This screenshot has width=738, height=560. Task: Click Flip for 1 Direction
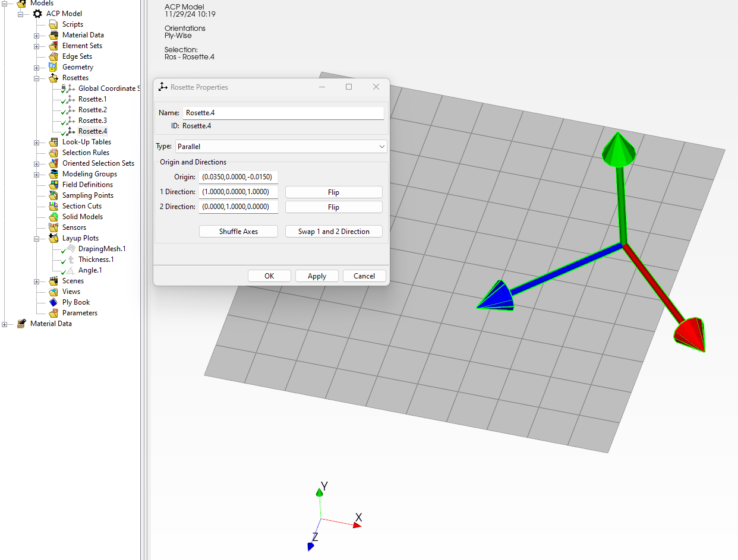(333, 191)
